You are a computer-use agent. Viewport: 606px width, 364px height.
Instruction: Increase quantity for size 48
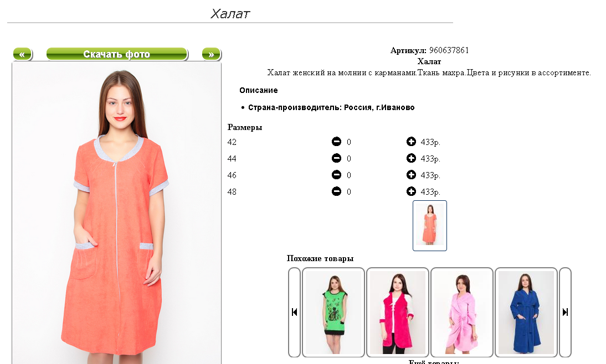click(x=411, y=191)
